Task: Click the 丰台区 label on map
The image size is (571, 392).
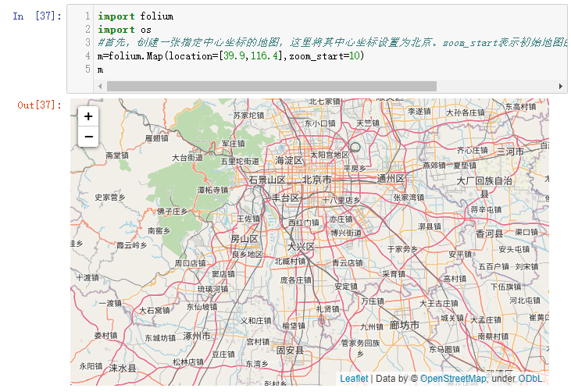Action: click(286, 198)
